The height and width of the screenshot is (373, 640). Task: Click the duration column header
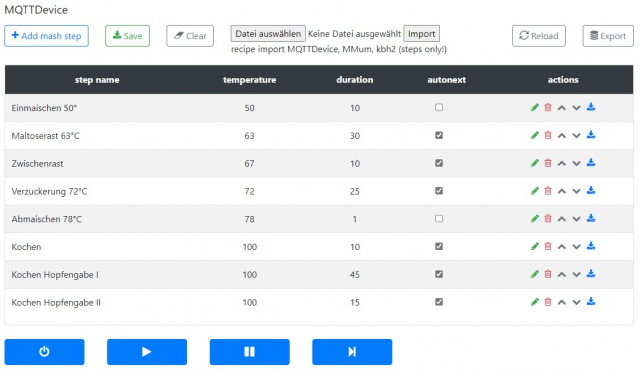355,80
